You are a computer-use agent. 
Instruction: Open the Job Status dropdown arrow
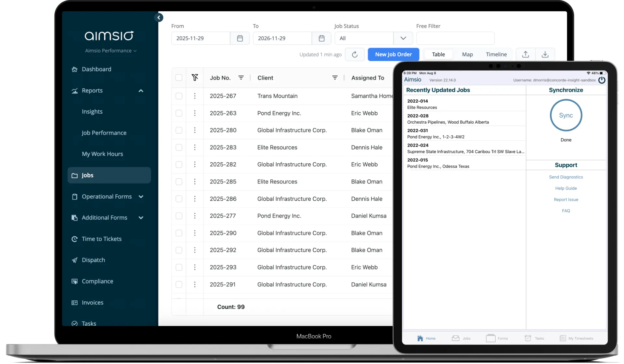pos(403,38)
